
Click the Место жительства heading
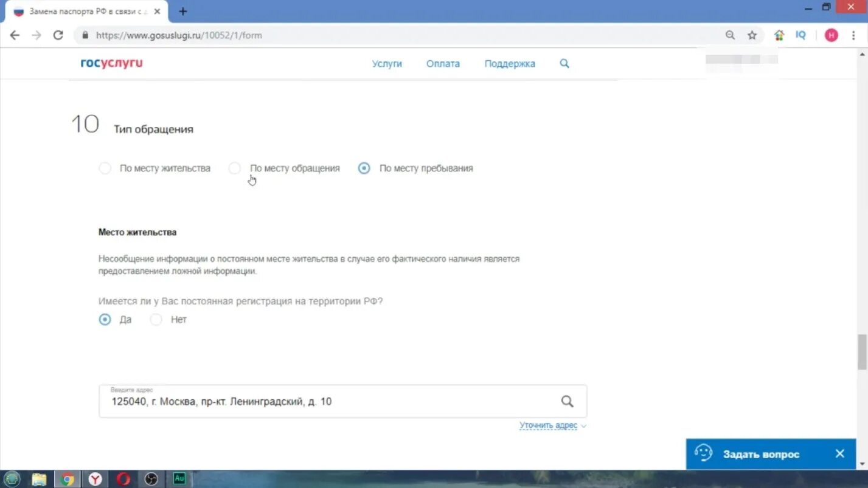[137, 232]
